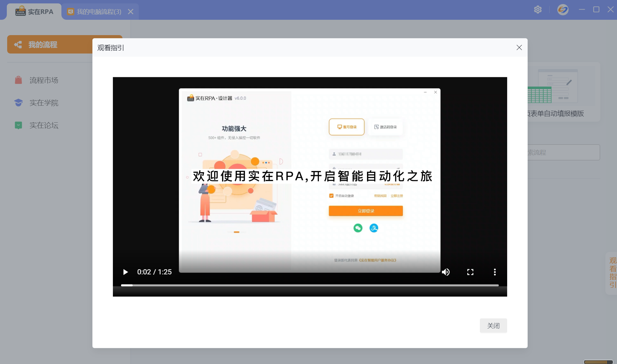The image size is (617, 364).
Task: Close the 我的电脑流程(3) tab
Action: [x=131, y=12]
